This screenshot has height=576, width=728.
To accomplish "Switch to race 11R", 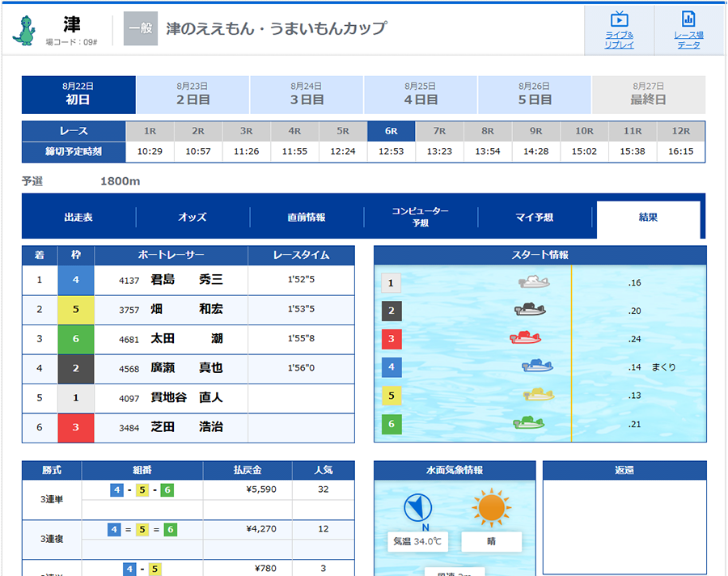I will click(x=633, y=131).
